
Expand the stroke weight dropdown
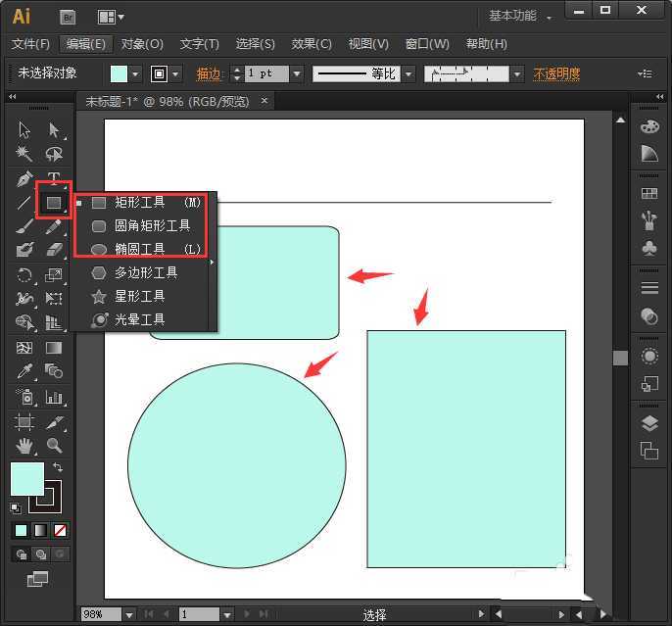click(296, 73)
